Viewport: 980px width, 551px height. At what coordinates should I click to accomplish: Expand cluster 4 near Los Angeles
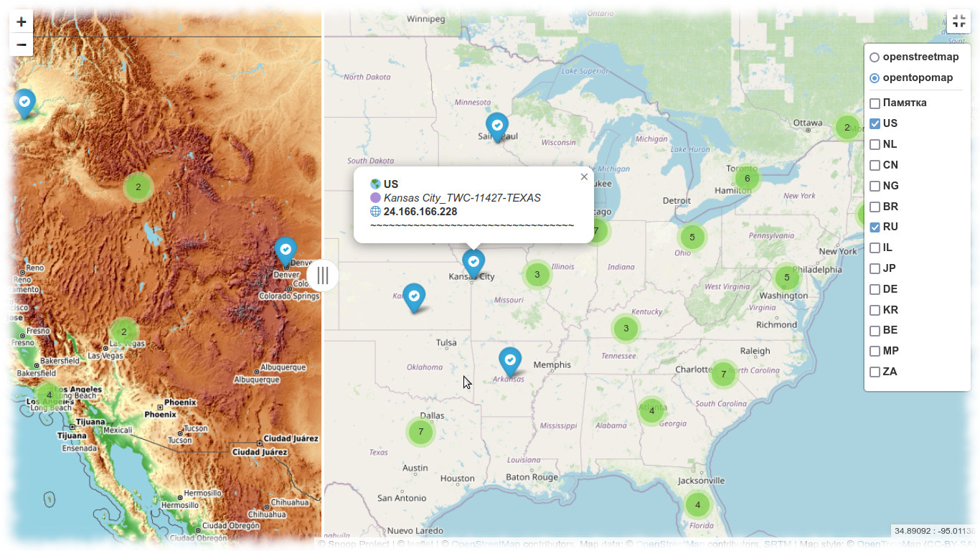[49, 395]
